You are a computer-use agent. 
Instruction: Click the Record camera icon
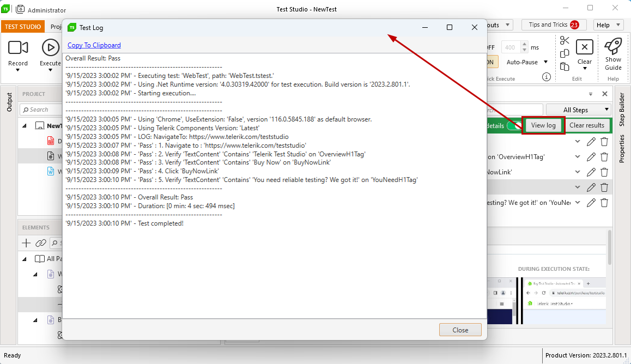[18, 47]
